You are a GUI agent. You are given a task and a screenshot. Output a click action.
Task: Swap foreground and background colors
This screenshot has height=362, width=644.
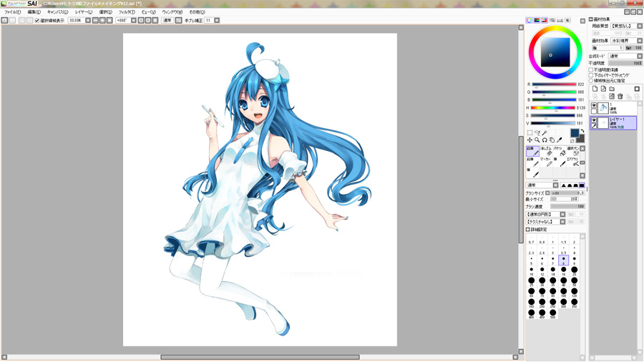pos(582,131)
